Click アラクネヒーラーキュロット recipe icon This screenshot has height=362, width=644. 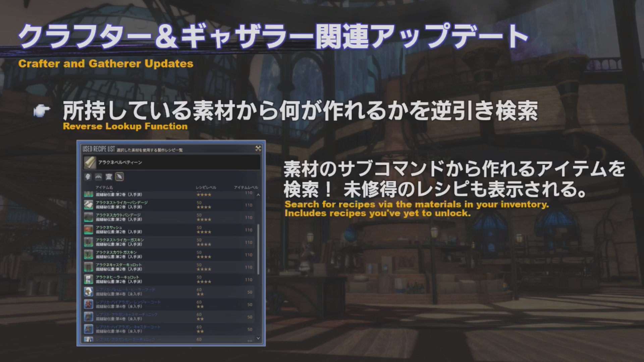click(89, 279)
